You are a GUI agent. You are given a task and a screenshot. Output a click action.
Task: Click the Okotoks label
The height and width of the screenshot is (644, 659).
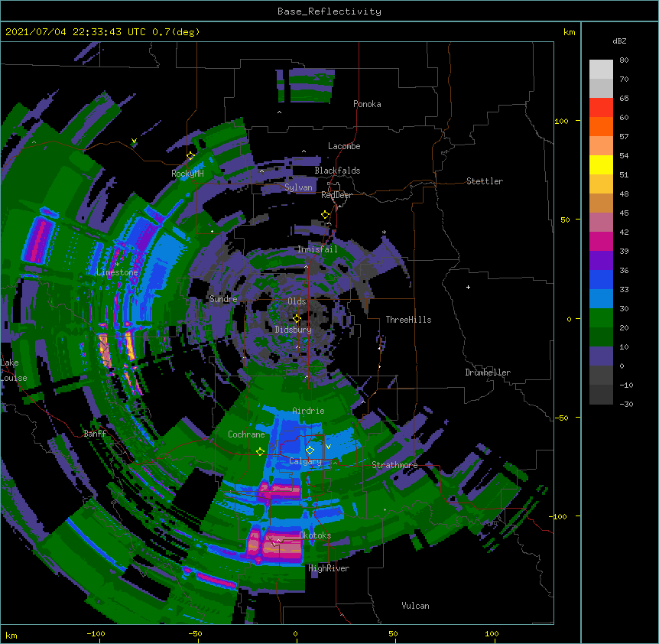tap(315, 535)
